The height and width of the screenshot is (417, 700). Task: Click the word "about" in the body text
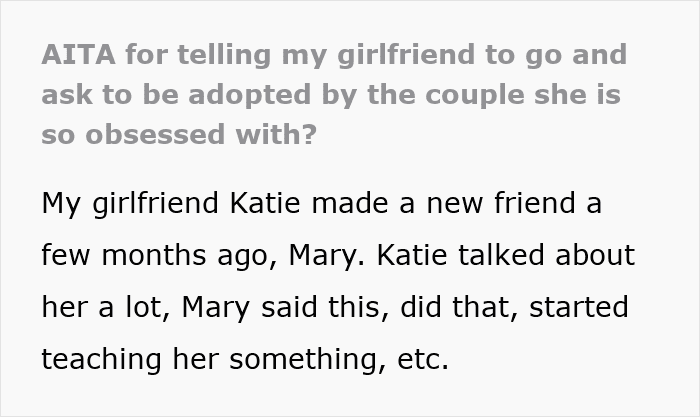click(597, 254)
